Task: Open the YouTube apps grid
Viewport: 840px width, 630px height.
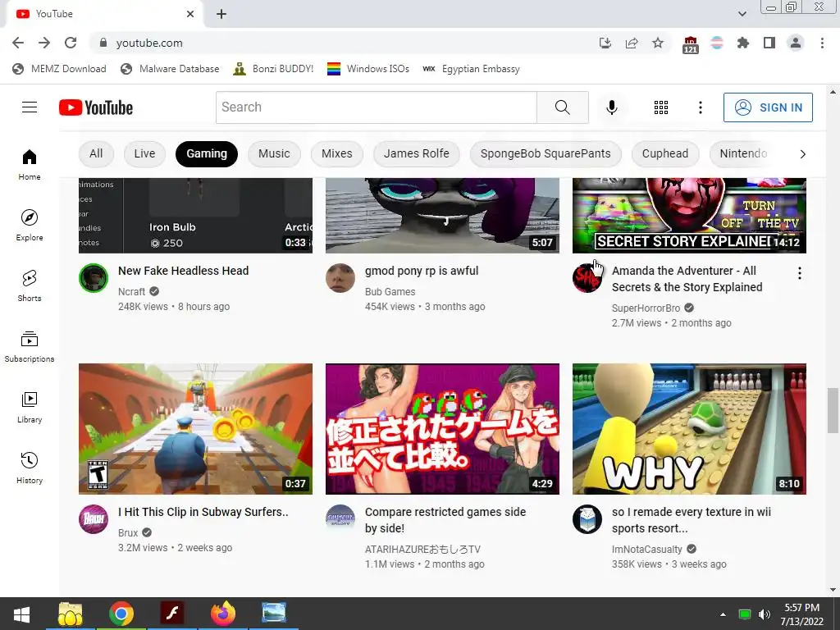Action: [661, 107]
